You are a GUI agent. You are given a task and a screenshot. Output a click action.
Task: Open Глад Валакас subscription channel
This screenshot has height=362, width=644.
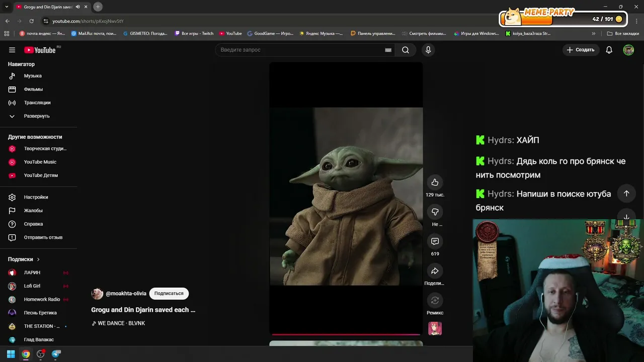point(39,339)
